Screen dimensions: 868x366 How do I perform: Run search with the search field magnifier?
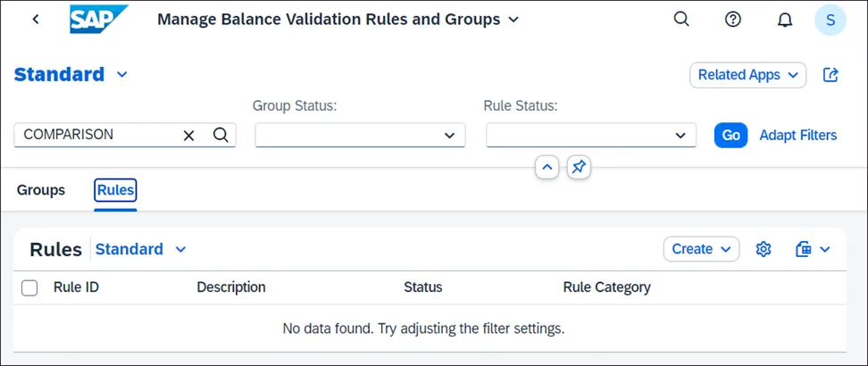point(221,135)
